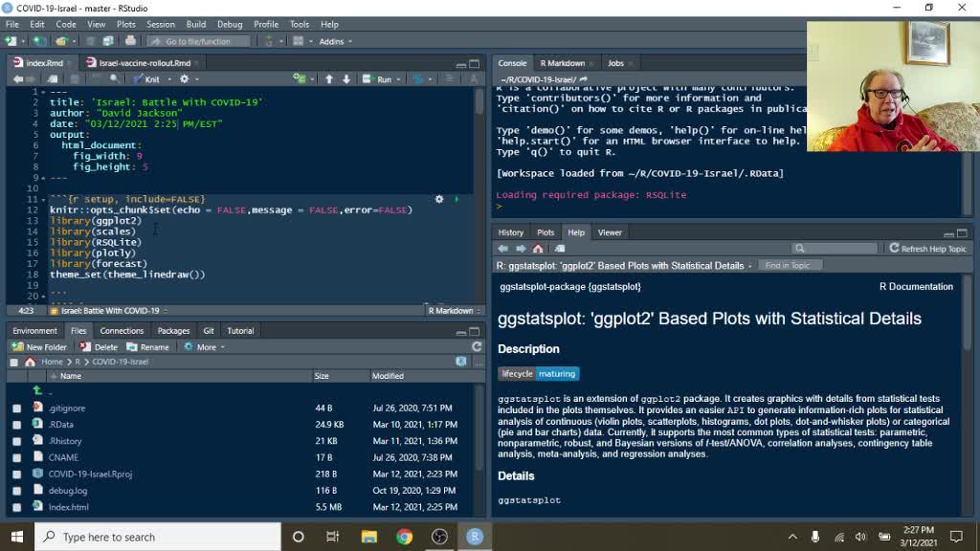This screenshot has height=551, width=980.
Task: Open setup chunk options gear icon
Action: tap(439, 199)
